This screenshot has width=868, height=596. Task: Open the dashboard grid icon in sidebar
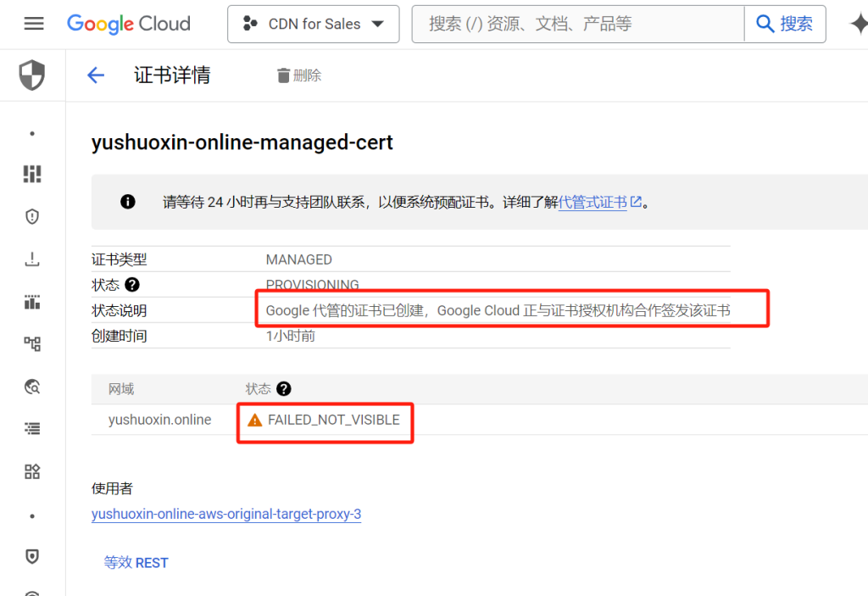[x=32, y=175]
